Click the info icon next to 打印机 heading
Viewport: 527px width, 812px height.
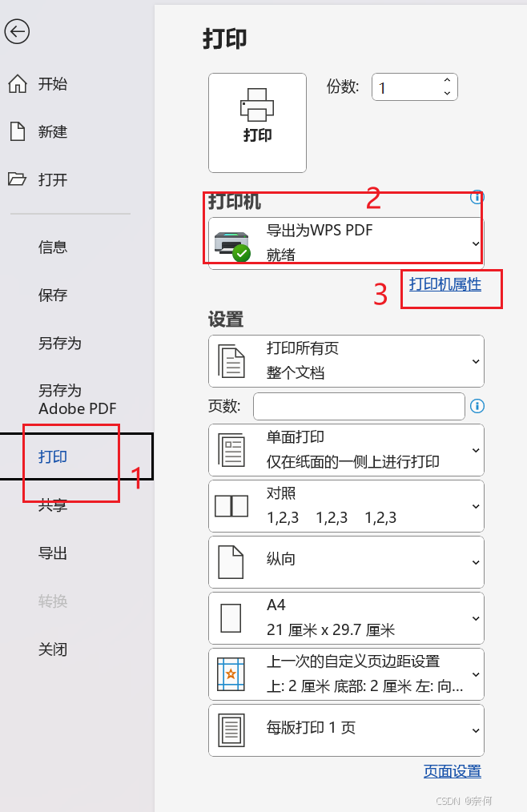coord(477,197)
